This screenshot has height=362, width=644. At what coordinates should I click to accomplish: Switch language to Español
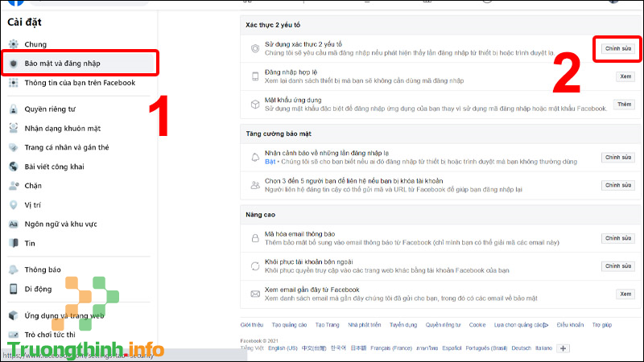452,348
